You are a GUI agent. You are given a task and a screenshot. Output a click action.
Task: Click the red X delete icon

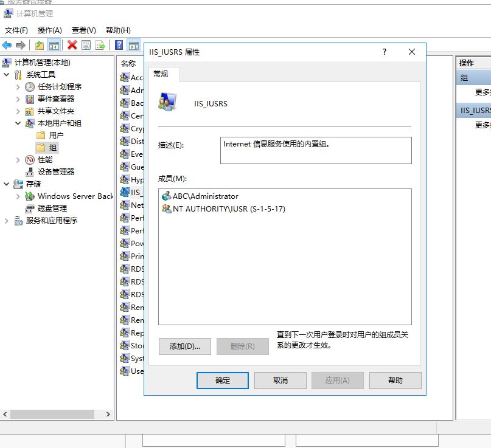click(71, 44)
